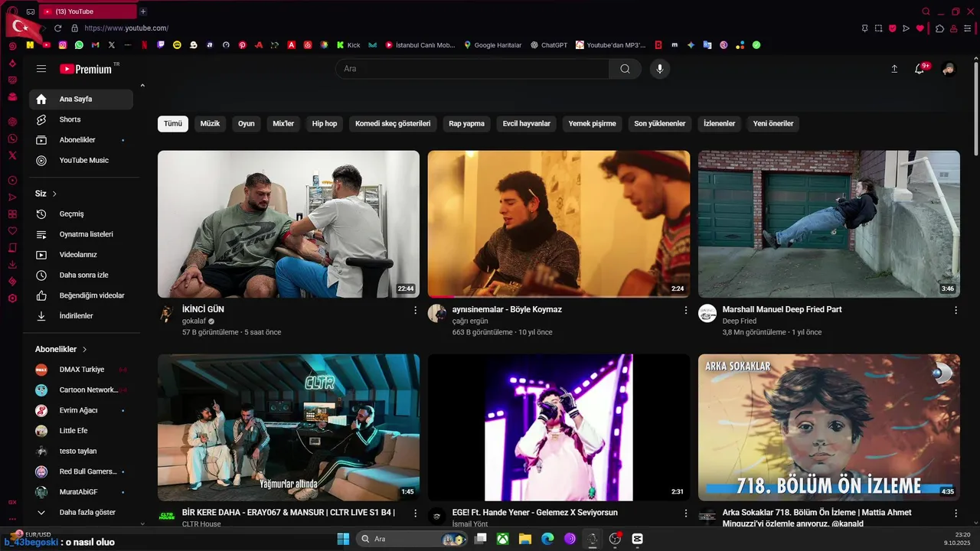Image resolution: width=980 pixels, height=551 pixels.
Task: Open options for Marshall Manuel Deep Fried video
Action: pos(955,310)
